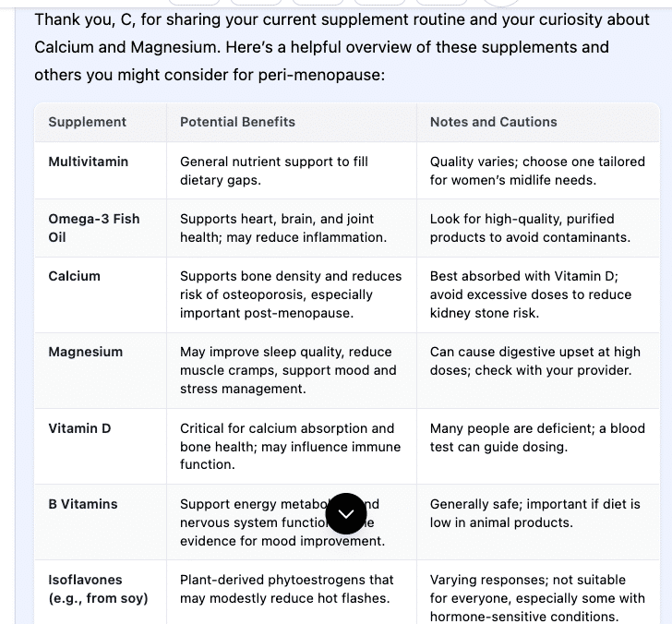This screenshot has height=624, width=672.
Task: Click Magnesium's digestive upset caution cell
Action: click(534, 361)
